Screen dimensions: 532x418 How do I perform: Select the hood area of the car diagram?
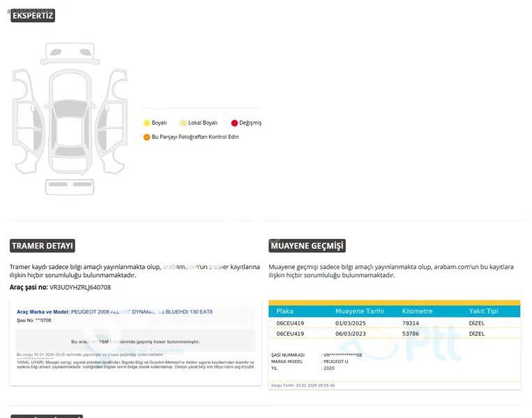70,85
